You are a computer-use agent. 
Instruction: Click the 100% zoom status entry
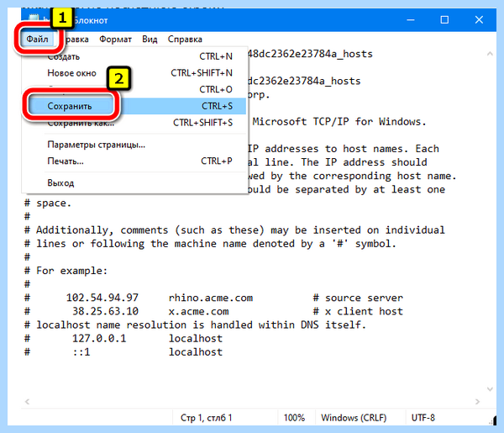point(294,418)
